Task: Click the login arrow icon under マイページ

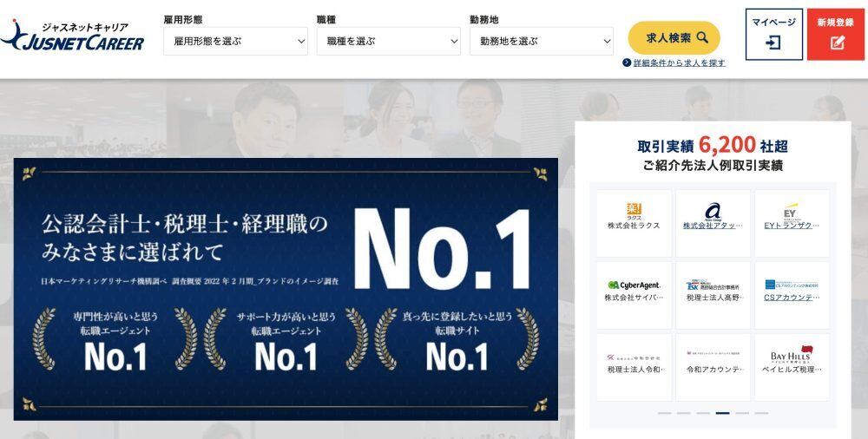Action: tap(773, 43)
